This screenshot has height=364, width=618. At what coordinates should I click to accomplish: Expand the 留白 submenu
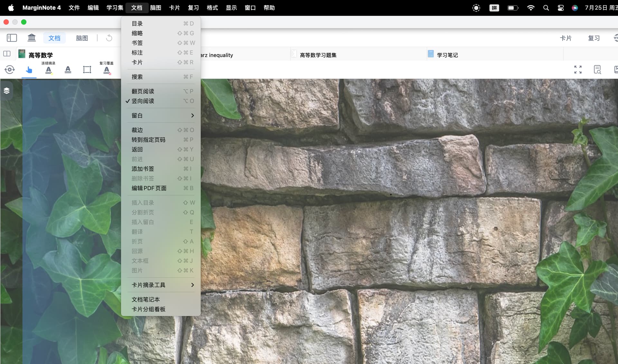pos(161,116)
